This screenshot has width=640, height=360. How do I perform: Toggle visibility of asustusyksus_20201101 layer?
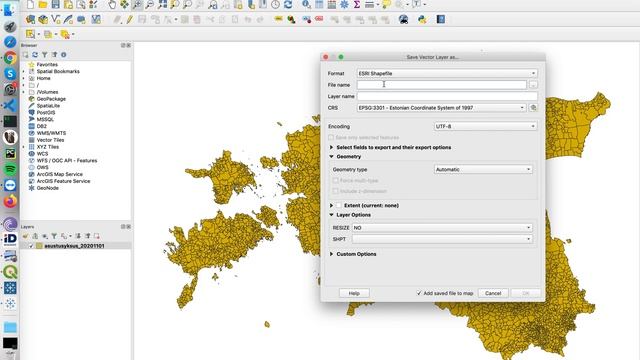coord(31,246)
